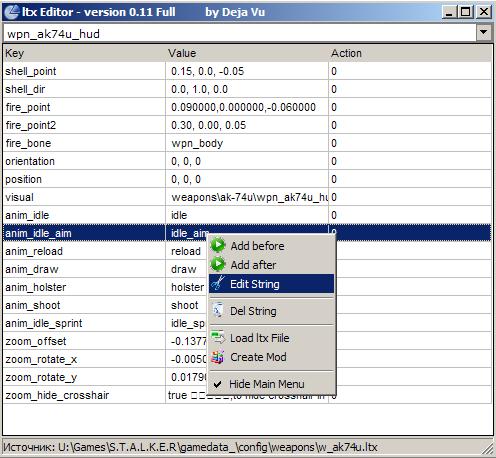
Task: Click the Del String document icon
Action: pos(218,310)
